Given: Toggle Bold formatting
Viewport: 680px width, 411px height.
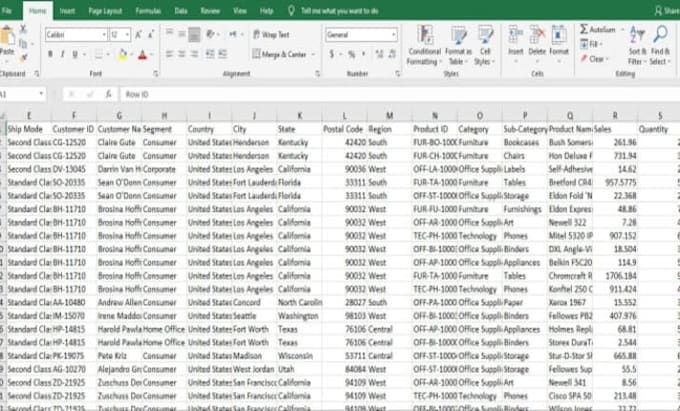Looking at the screenshot, I should pos(50,54).
